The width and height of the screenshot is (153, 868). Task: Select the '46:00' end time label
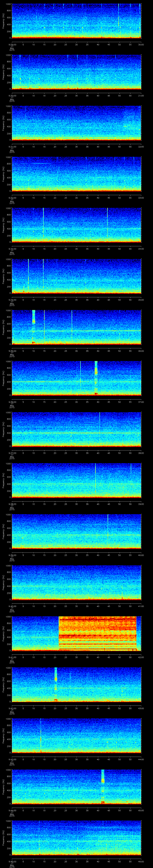(x=141, y=861)
